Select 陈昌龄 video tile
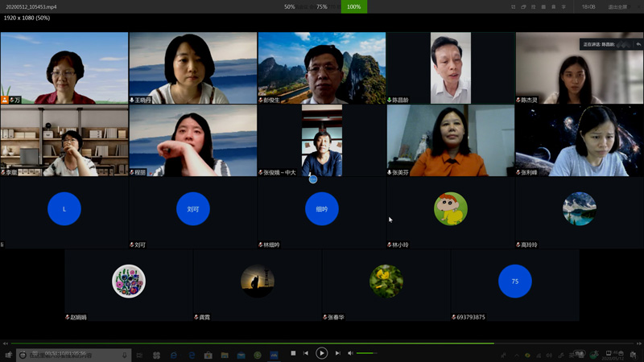 [x=450, y=68]
